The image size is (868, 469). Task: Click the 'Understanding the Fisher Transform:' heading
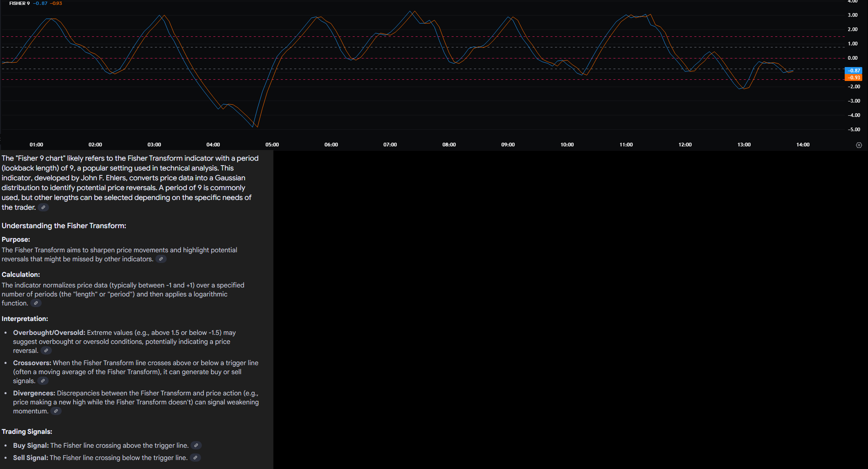coord(64,226)
